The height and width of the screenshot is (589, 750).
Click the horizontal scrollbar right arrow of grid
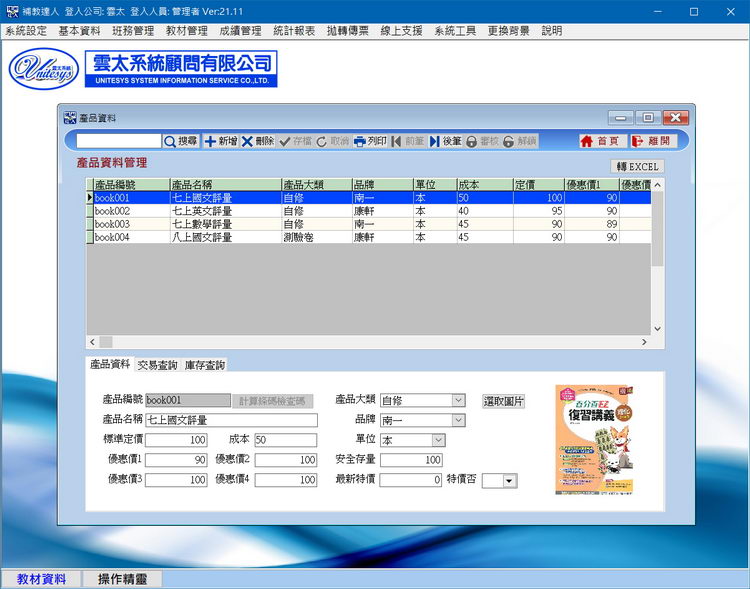(x=643, y=342)
